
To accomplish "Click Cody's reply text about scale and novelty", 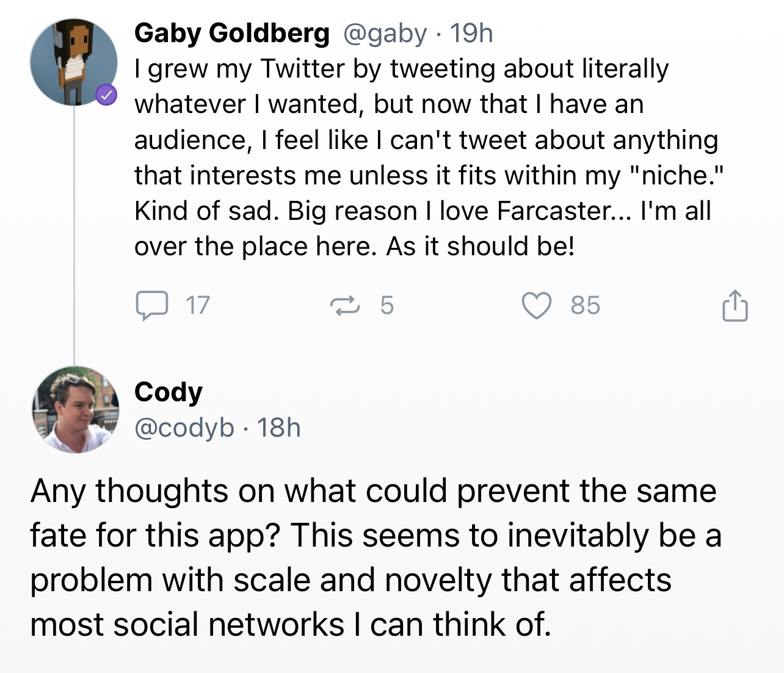I will point(372,558).
